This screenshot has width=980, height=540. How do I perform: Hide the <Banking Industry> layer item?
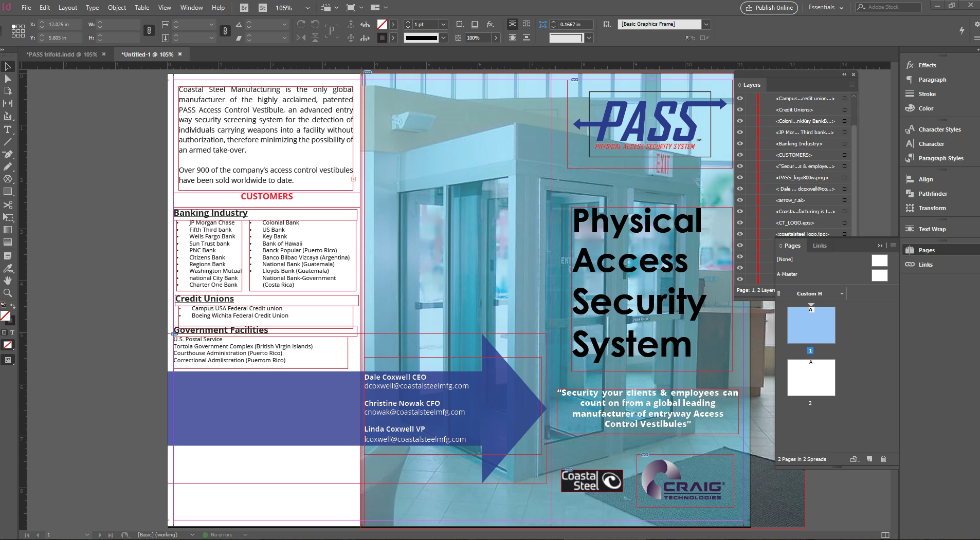(x=740, y=143)
